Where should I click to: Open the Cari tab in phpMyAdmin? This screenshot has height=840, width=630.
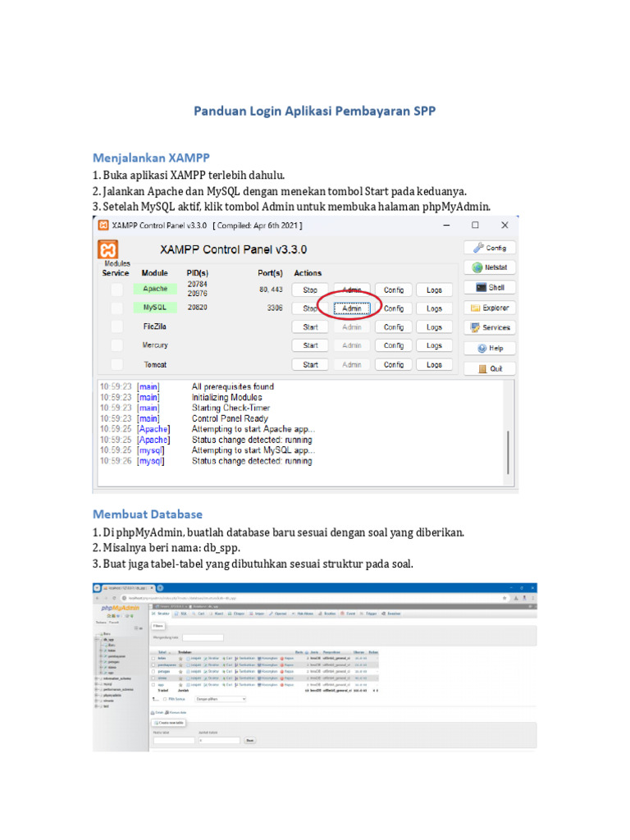(199, 614)
